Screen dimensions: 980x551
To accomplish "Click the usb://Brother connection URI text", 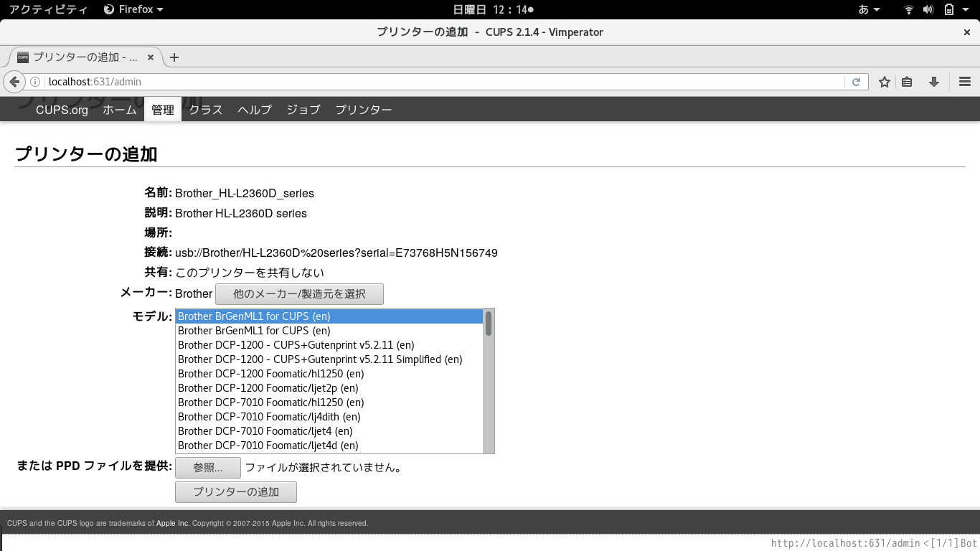I will pos(336,253).
